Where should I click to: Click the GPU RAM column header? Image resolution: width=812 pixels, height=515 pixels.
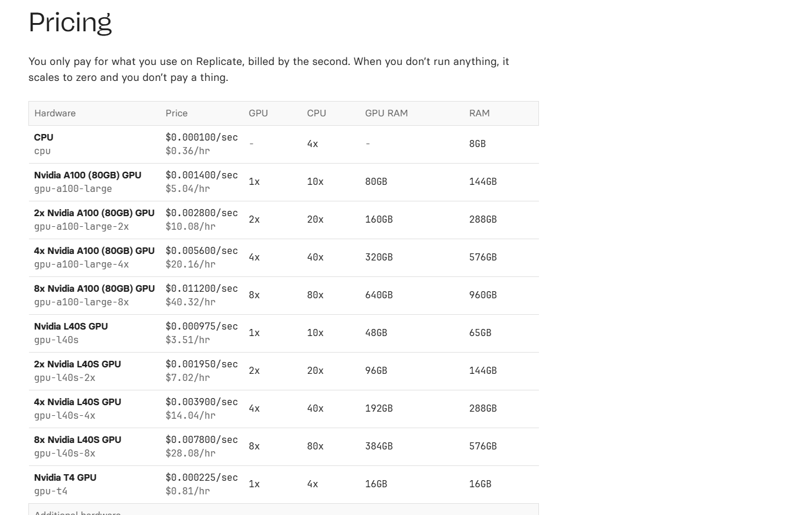point(386,113)
